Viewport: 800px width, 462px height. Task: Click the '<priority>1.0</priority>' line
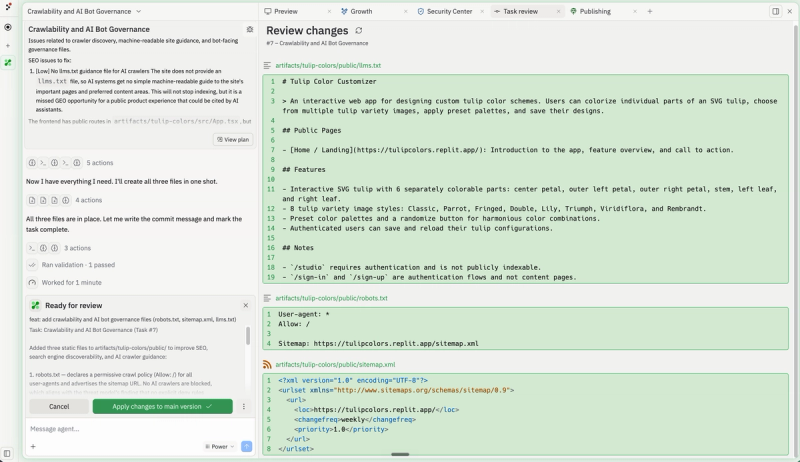[x=341, y=429]
